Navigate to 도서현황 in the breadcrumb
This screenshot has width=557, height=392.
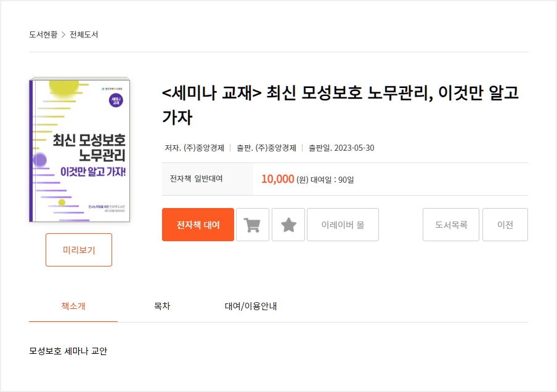pos(43,34)
